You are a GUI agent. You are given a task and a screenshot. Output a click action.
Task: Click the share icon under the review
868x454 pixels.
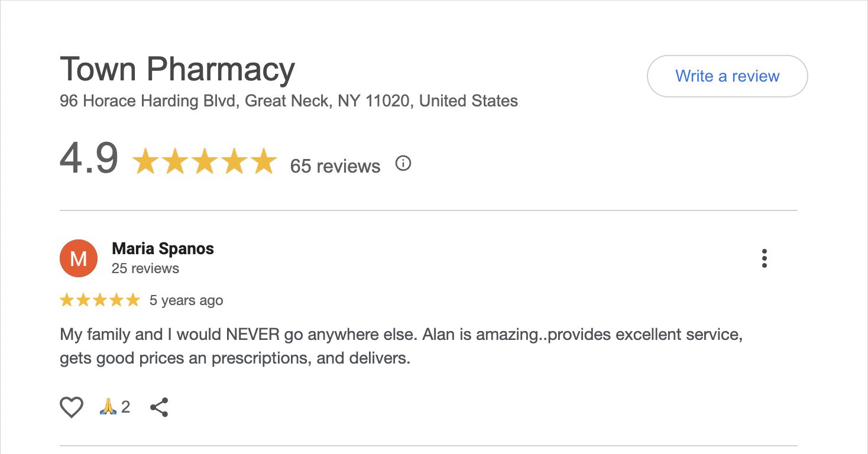(x=159, y=407)
